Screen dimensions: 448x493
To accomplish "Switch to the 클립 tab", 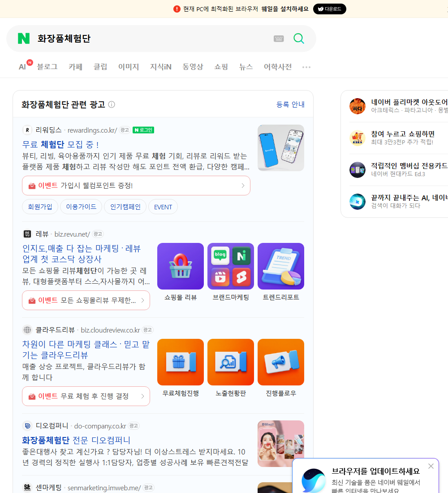I will [100, 67].
